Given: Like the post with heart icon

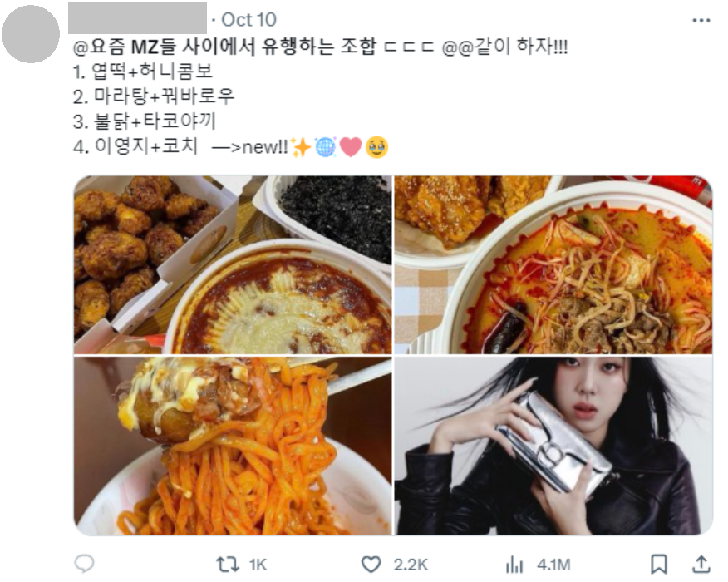Looking at the screenshot, I should click(371, 565).
